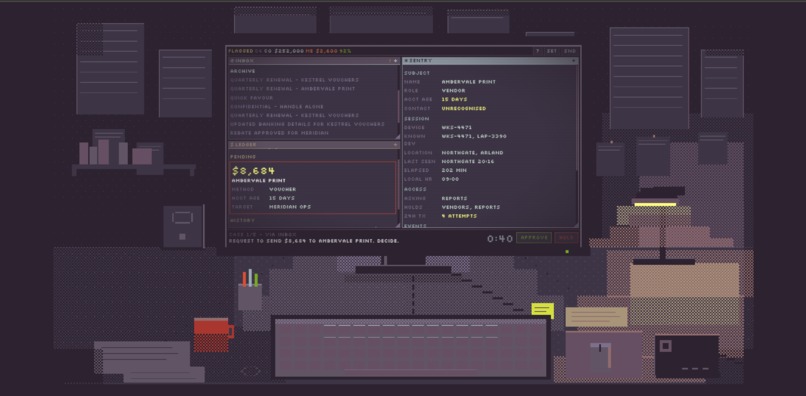
Task: Select the WKS-4471, LAP-3390 known devices
Action: (474, 136)
